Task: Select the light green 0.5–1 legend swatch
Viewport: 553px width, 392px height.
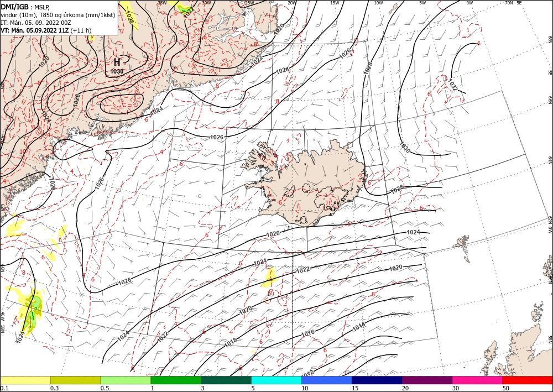Action: click(126, 380)
